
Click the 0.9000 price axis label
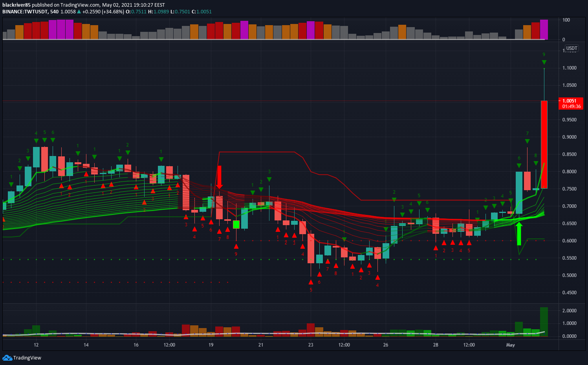[570, 137]
